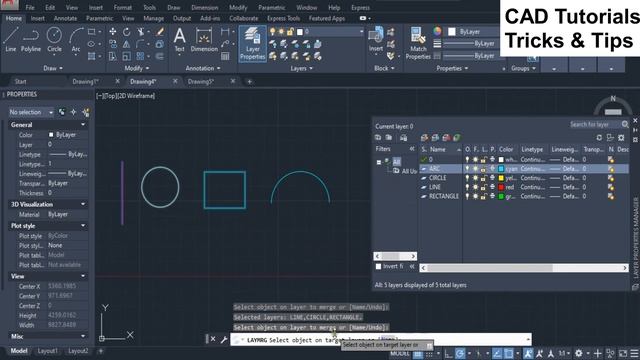This screenshot has height=360, width=640.
Task: Open the Start tab
Action: (x=20, y=81)
